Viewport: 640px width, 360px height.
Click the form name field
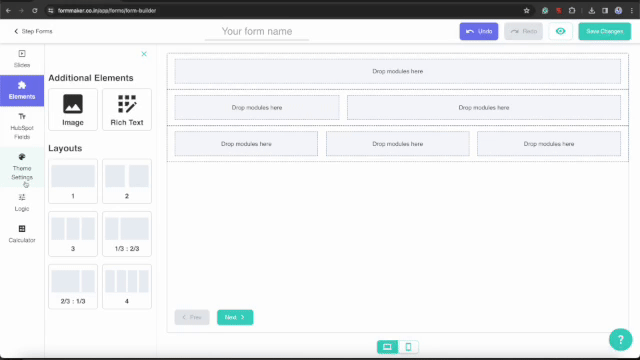(257, 31)
